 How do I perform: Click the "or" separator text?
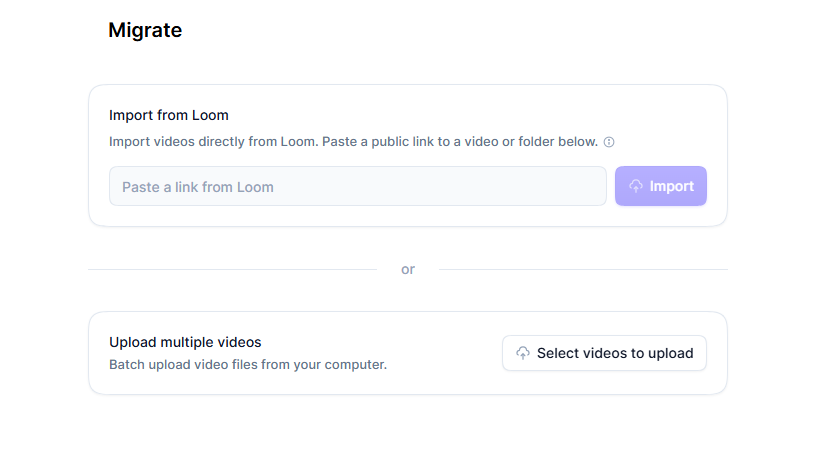click(408, 270)
